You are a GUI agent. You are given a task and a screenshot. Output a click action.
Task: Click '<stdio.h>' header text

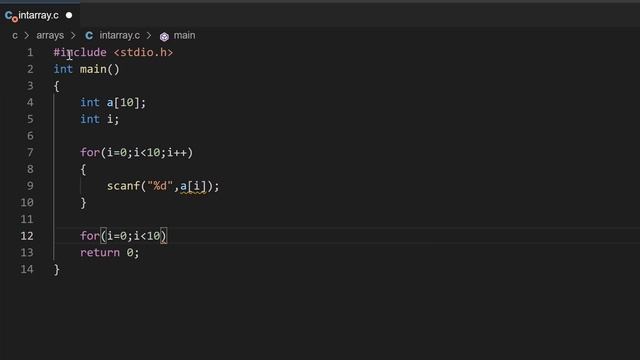[143, 53]
